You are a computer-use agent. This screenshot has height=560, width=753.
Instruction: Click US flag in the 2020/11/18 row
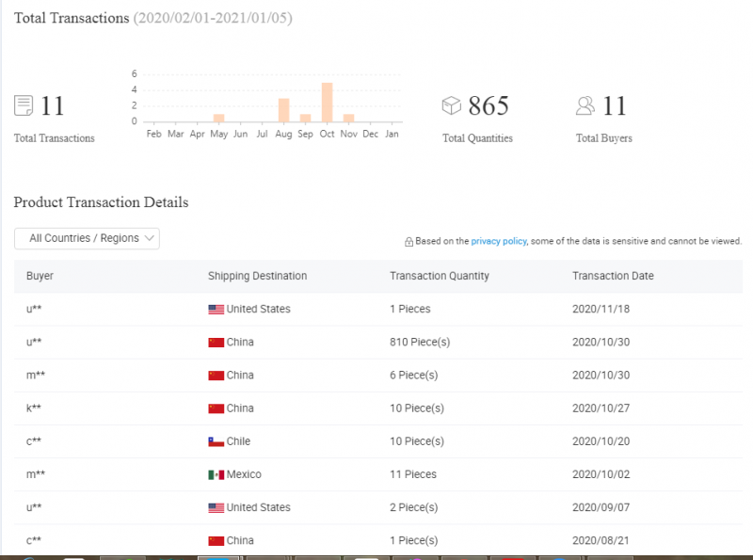pyautogui.click(x=216, y=309)
